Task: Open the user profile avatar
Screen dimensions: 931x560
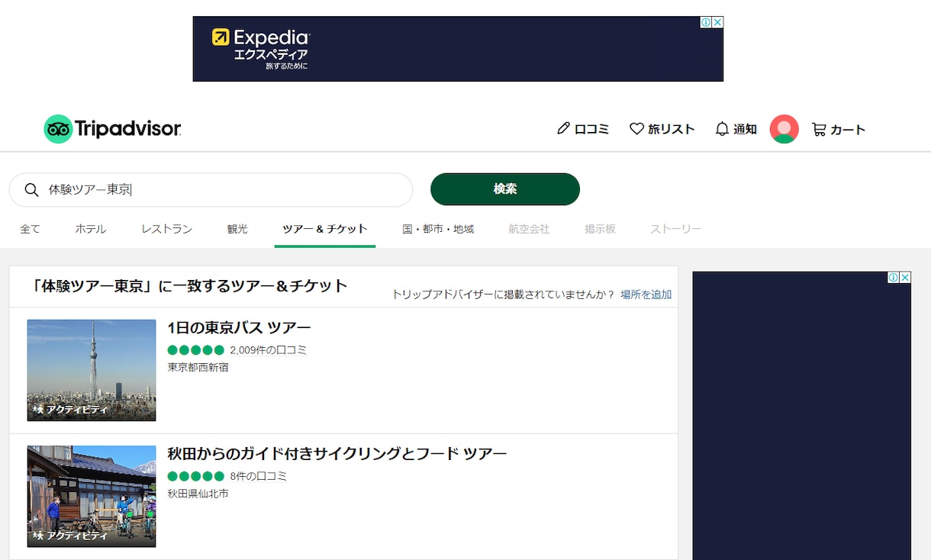Action: coord(784,129)
